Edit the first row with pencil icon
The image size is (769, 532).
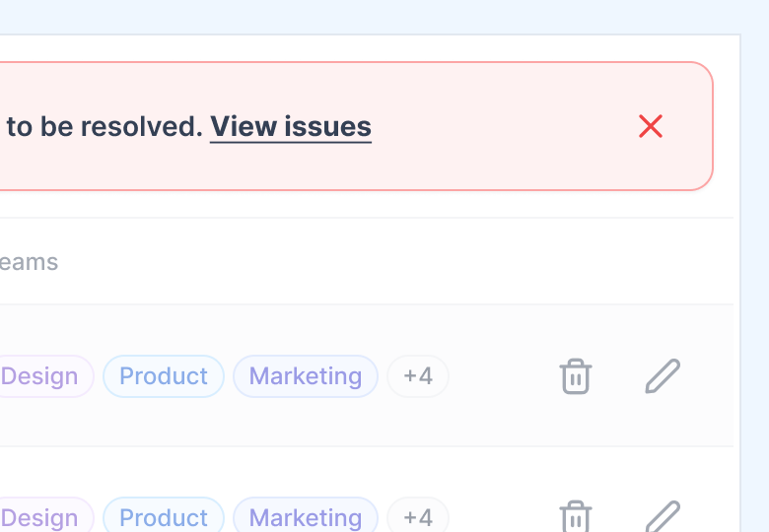point(663,376)
